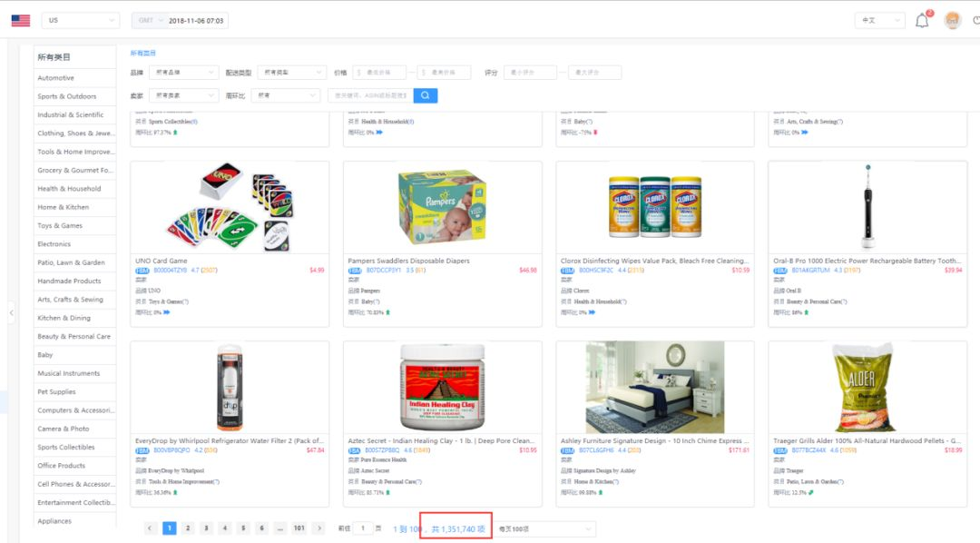This screenshot has width=980, height=543.
Task: Select the Appliances category
Action: tap(54, 521)
